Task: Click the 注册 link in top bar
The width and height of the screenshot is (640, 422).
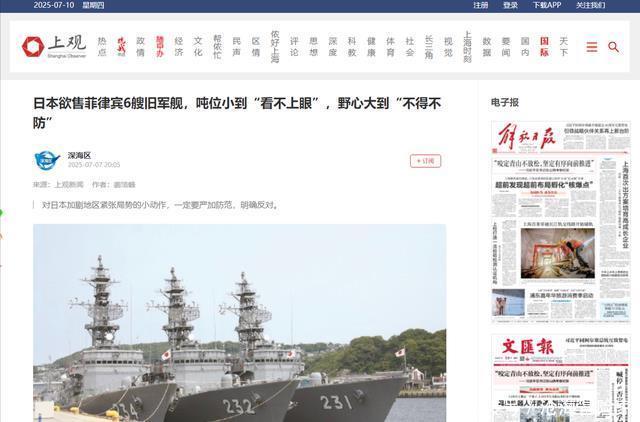Action: 480,5
